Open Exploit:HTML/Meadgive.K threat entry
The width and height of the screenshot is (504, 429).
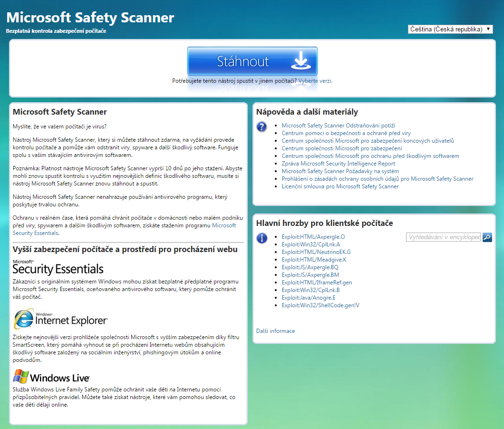click(314, 260)
